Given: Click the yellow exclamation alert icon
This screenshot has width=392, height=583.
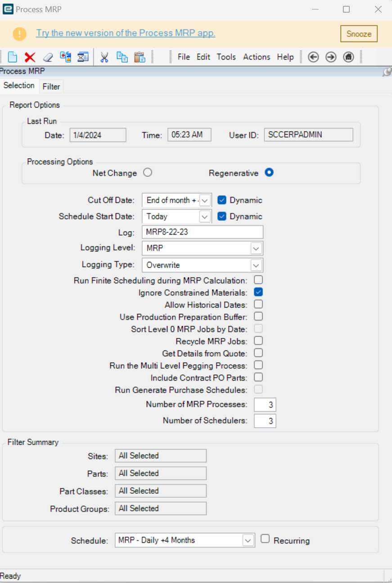Looking at the screenshot, I should 20,33.
